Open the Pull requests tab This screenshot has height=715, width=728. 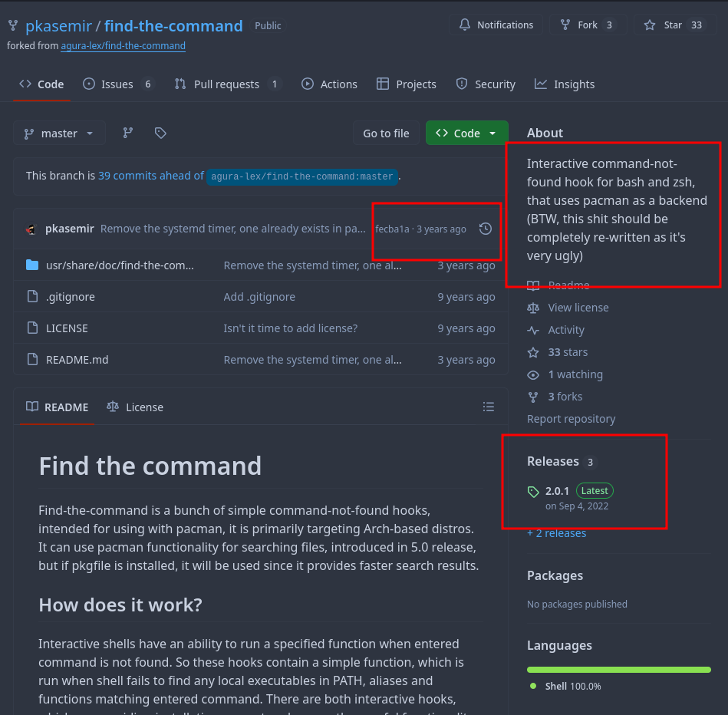point(227,84)
